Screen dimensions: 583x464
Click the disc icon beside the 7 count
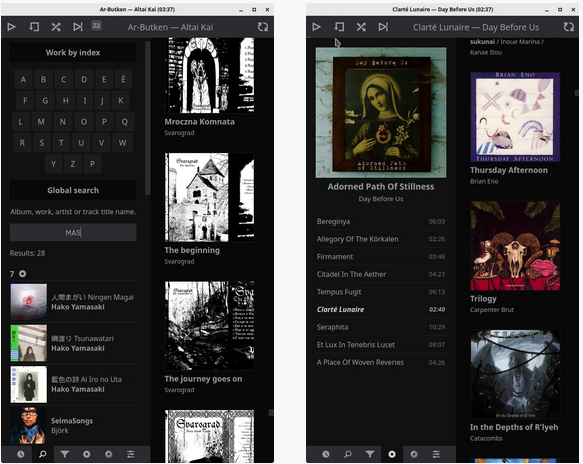23,274
